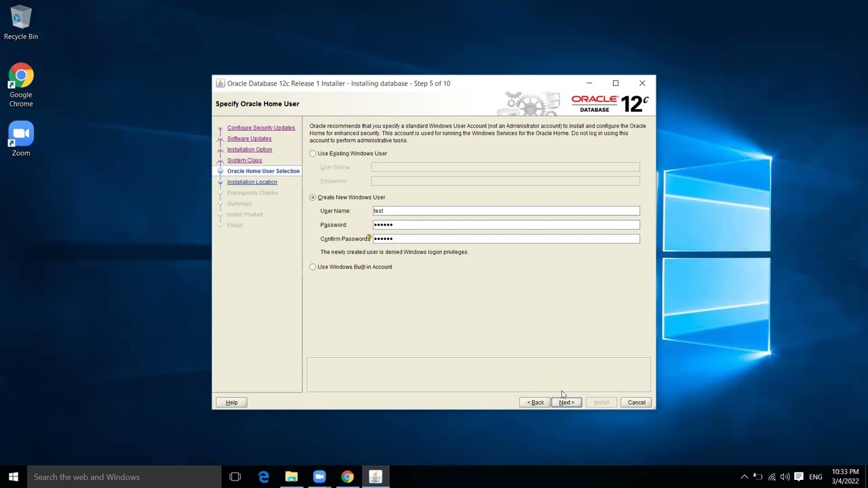Open File Explorer from the taskbar
This screenshot has height=488, width=868.
point(292,477)
